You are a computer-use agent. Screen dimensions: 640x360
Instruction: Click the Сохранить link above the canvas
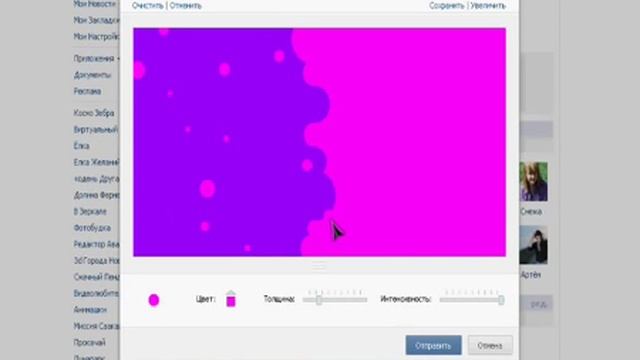point(447,6)
